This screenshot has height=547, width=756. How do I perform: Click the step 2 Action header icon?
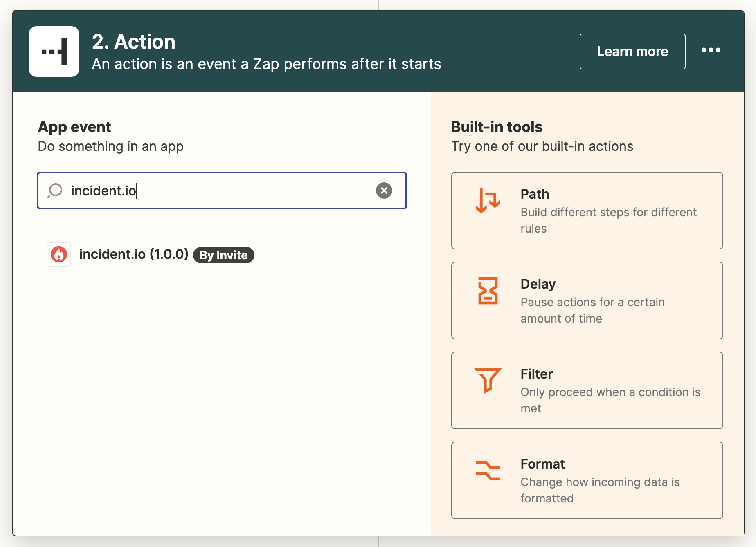point(54,51)
